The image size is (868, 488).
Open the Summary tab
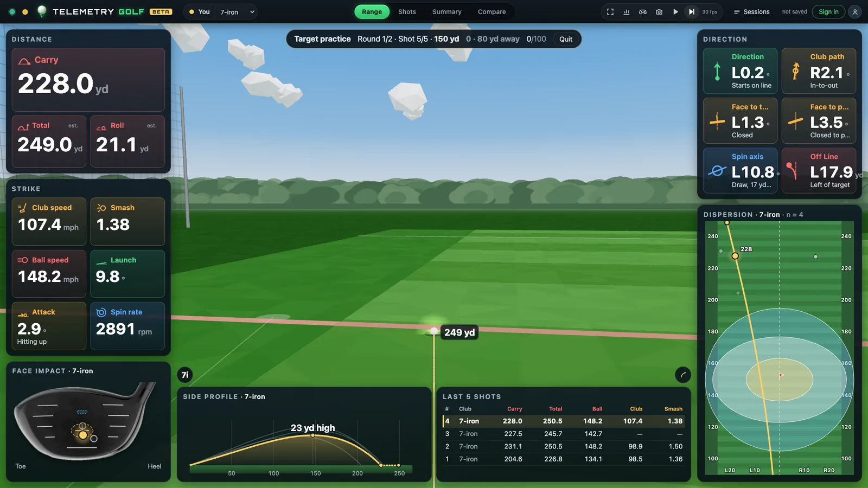pos(446,12)
